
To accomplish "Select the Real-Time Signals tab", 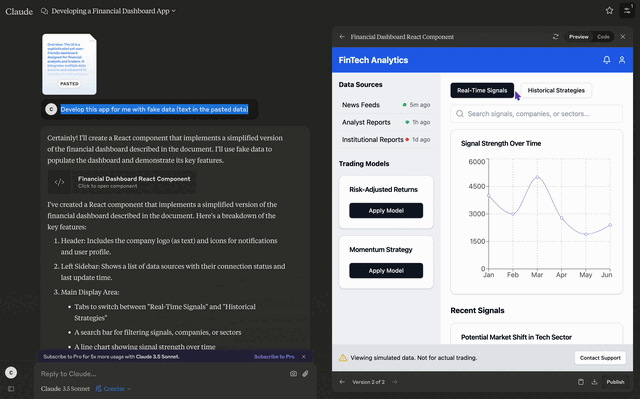I will (482, 90).
